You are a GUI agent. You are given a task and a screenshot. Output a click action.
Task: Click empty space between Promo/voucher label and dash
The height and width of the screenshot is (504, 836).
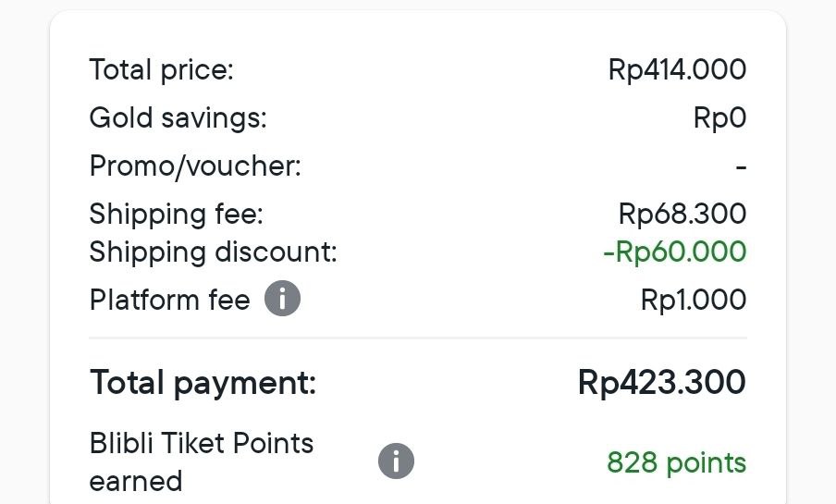[x=518, y=167]
